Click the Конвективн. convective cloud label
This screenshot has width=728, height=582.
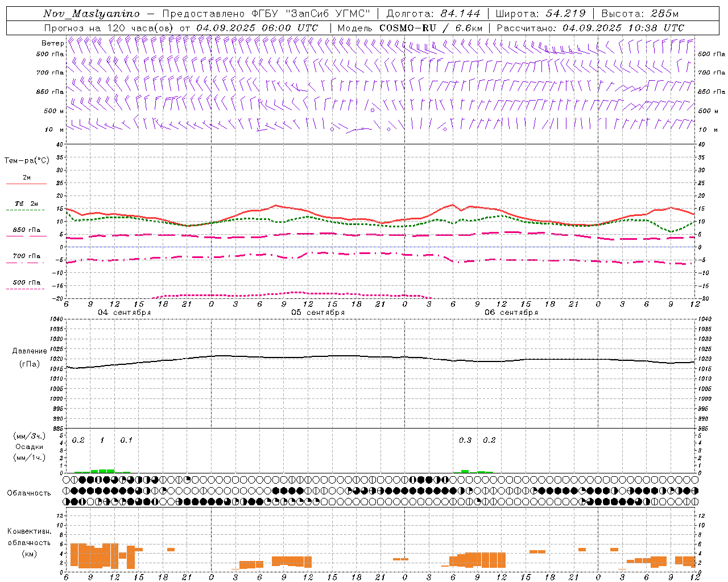(29, 531)
